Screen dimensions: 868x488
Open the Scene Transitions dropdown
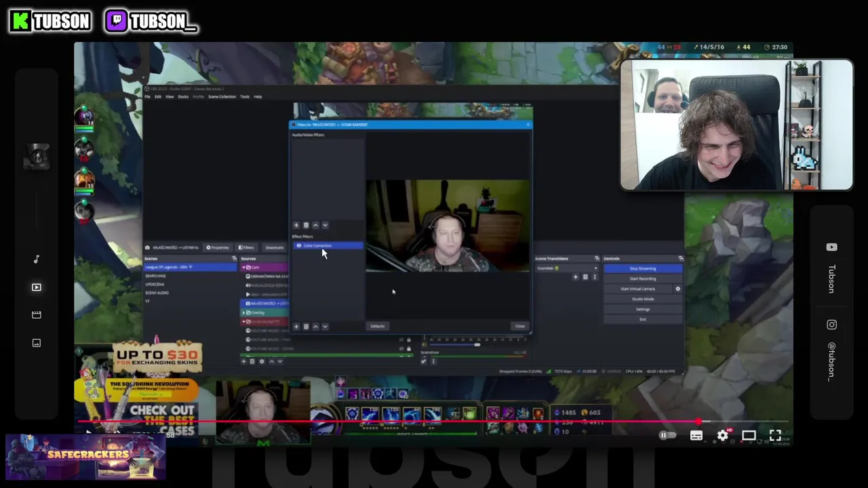click(567, 268)
